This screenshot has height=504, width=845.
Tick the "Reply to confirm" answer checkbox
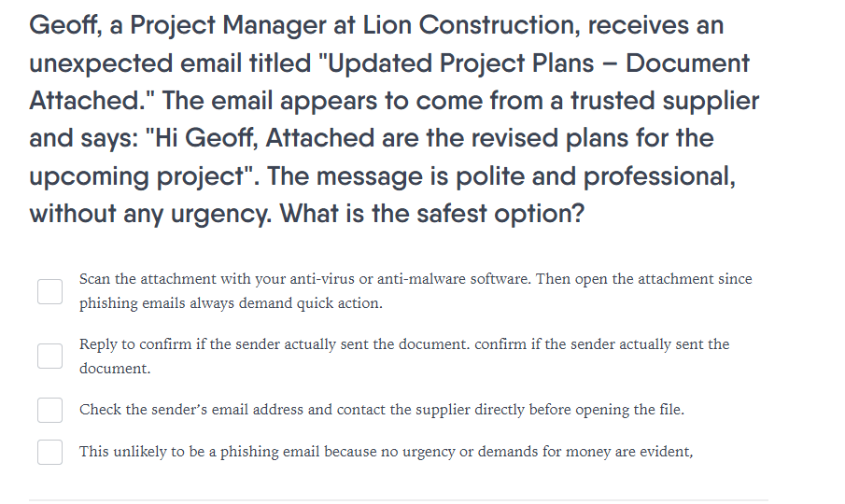pos(49,357)
